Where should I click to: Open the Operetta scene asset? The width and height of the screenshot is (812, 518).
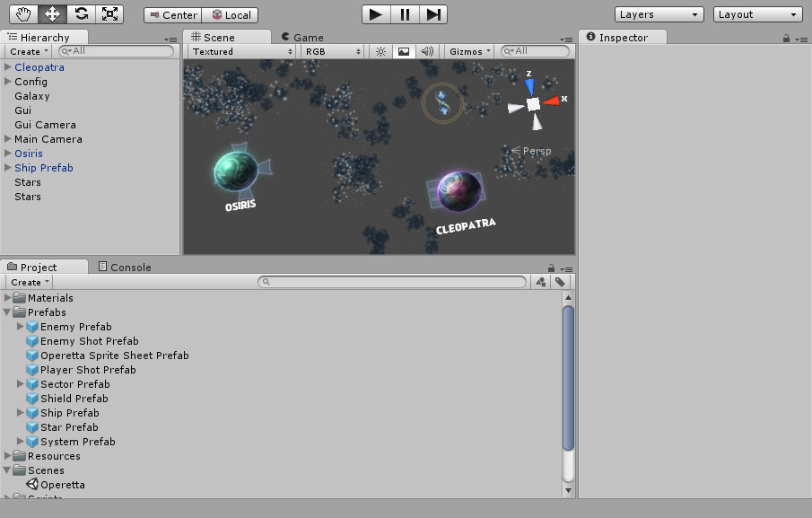click(x=56, y=484)
